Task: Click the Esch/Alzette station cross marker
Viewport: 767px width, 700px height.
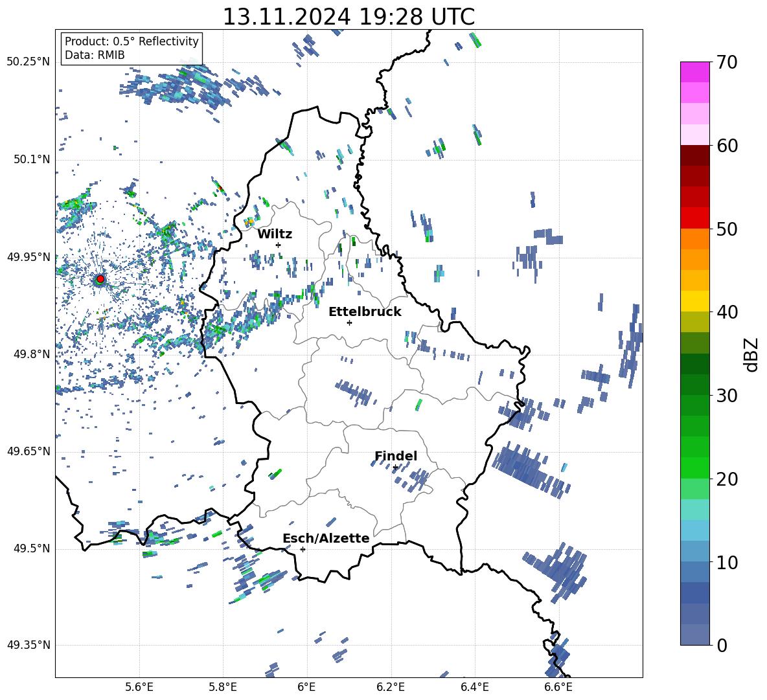Action: tap(303, 549)
